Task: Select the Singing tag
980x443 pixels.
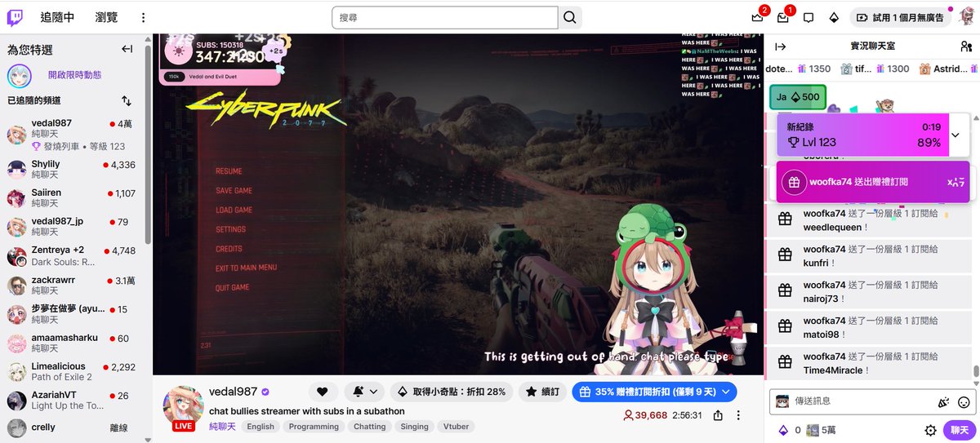Action: pyautogui.click(x=414, y=427)
